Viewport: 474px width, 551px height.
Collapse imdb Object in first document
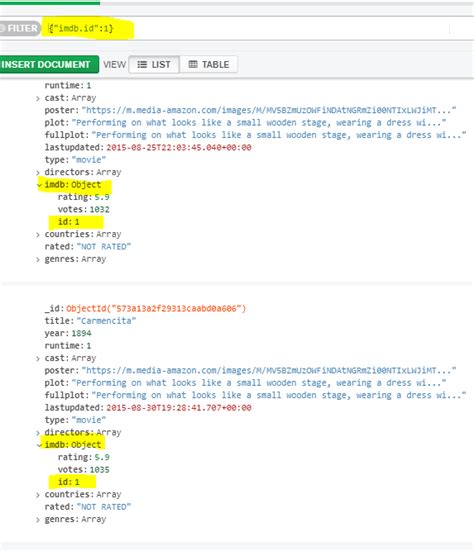(39, 185)
